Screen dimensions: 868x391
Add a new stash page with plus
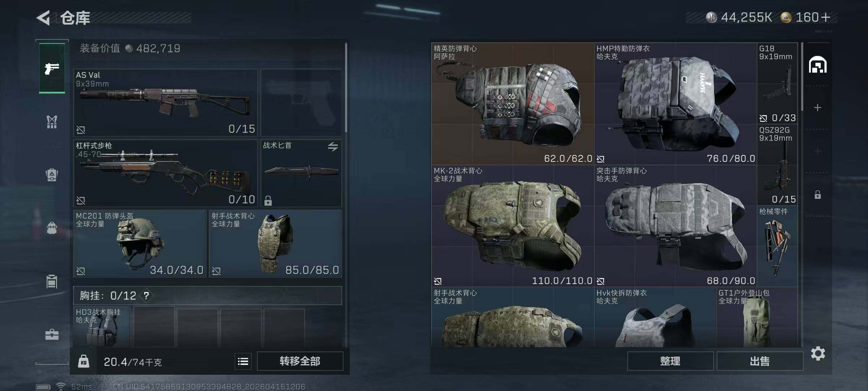click(x=817, y=108)
